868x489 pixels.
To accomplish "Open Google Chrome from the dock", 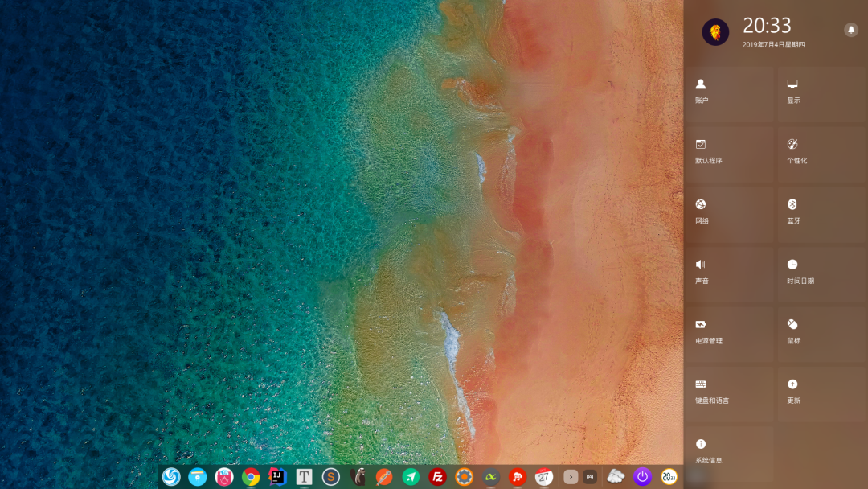I will click(x=251, y=477).
